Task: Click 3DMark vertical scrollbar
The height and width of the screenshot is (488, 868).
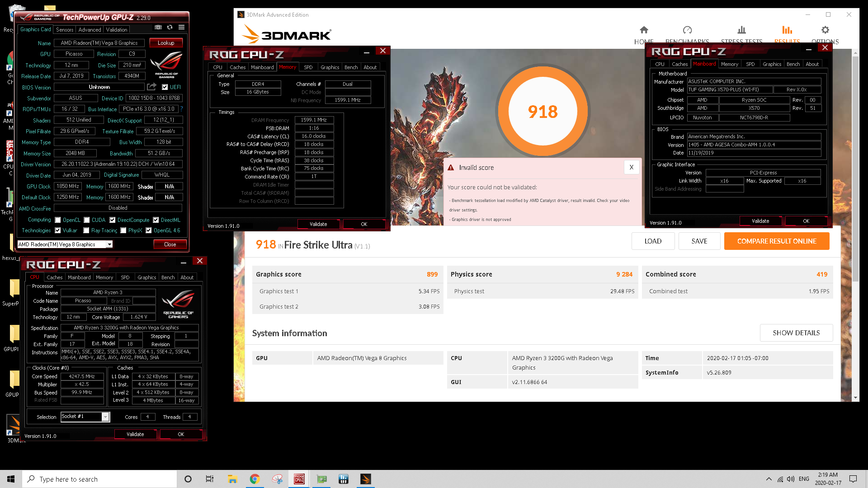Action: pyautogui.click(x=855, y=169)
